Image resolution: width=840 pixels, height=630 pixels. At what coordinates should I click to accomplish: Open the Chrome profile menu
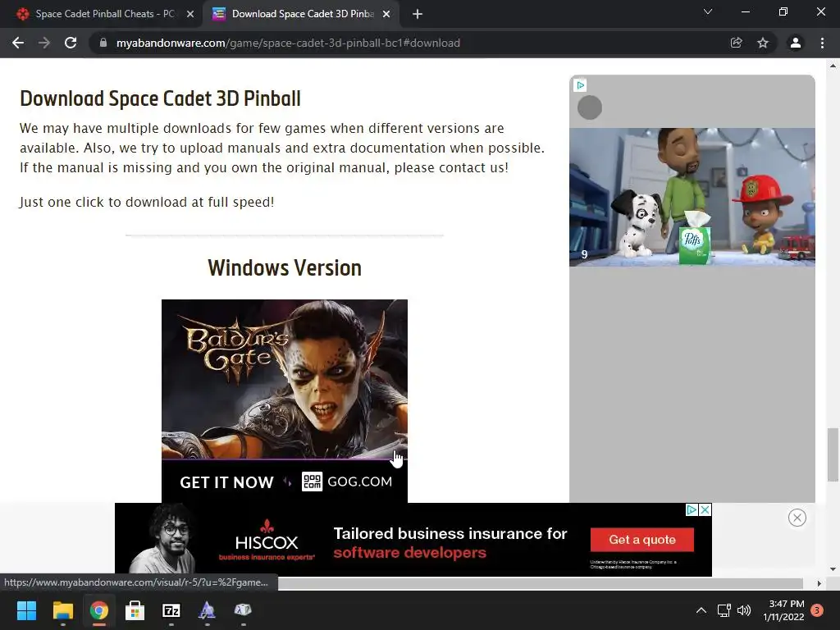click(796, 43)
